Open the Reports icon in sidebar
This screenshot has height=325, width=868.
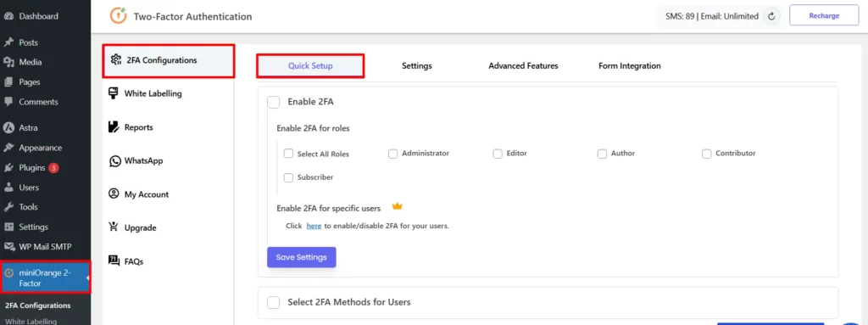[x=114, y=127]
